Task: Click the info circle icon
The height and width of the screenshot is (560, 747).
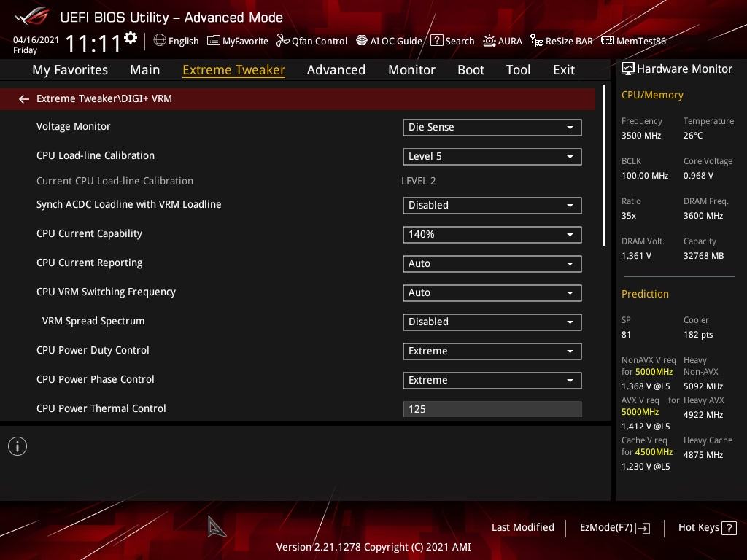Action: 18,446
